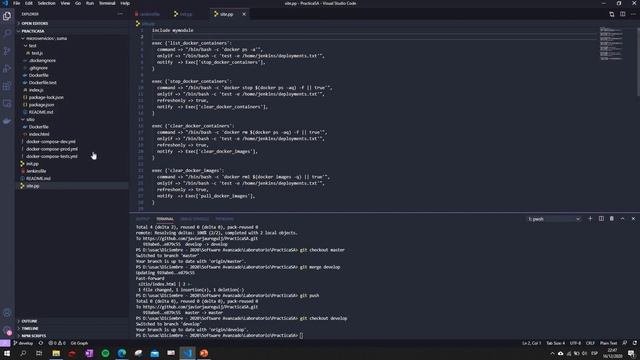Open editor more actions ellipsis
The width and height of the screenshot is (640, 360).
633,14
